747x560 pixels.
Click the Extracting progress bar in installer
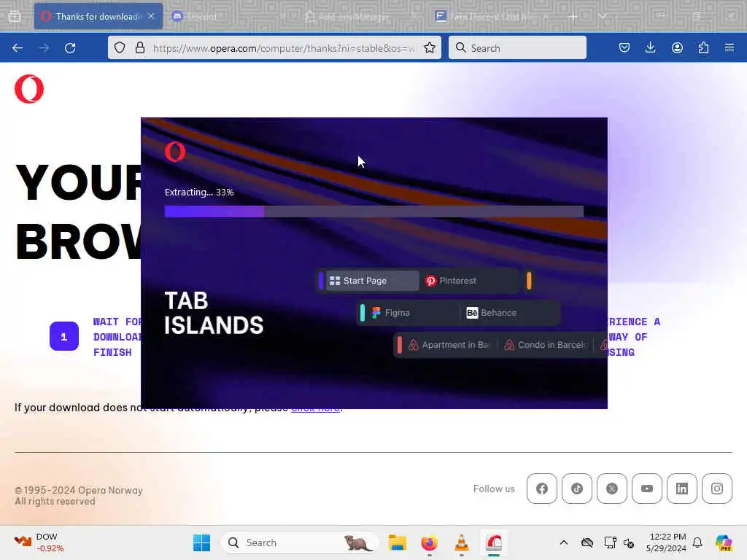click(x=374, y=211)
